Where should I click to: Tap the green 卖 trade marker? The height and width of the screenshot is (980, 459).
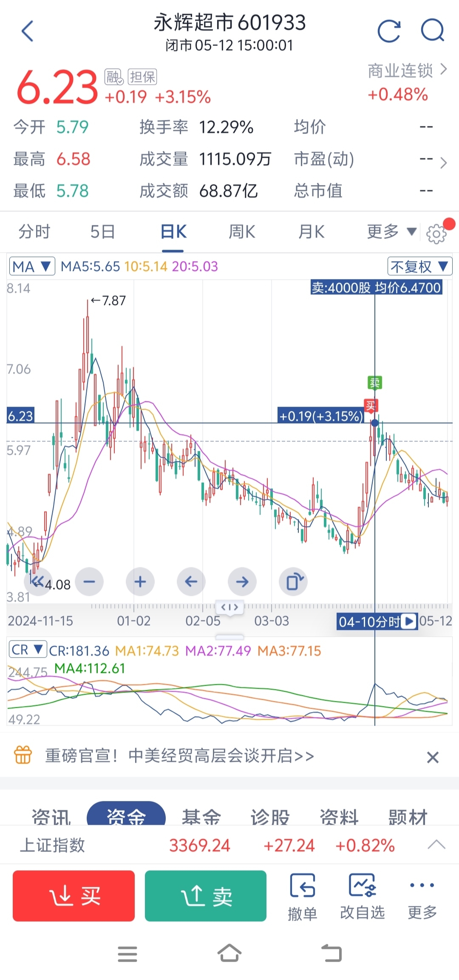coord(374,383)
